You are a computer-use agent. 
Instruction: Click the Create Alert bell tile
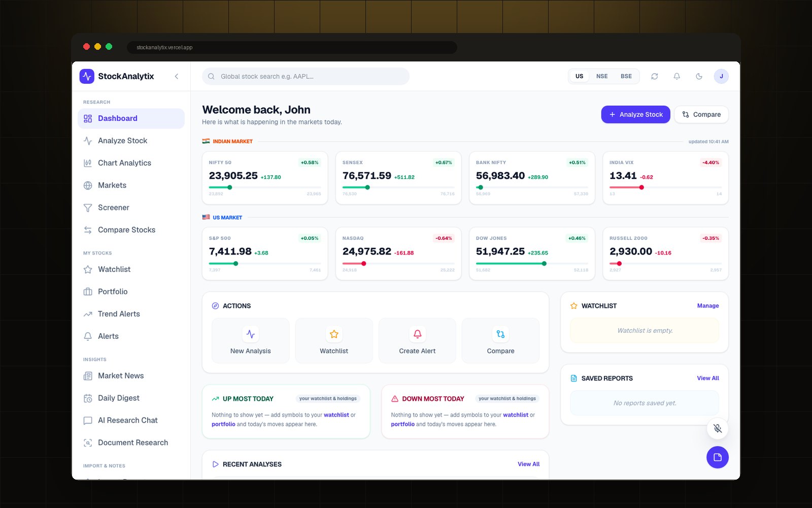click(x=417, y=340)
